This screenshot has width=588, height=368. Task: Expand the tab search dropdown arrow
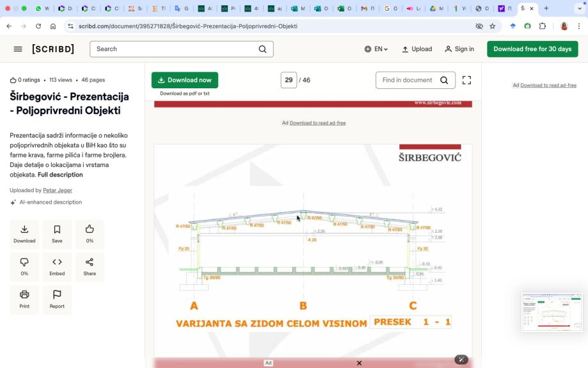point(580,8)
